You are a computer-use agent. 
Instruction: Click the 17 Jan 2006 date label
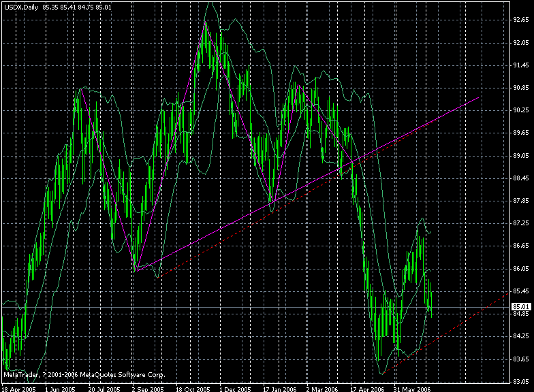(x=279, y=389)
